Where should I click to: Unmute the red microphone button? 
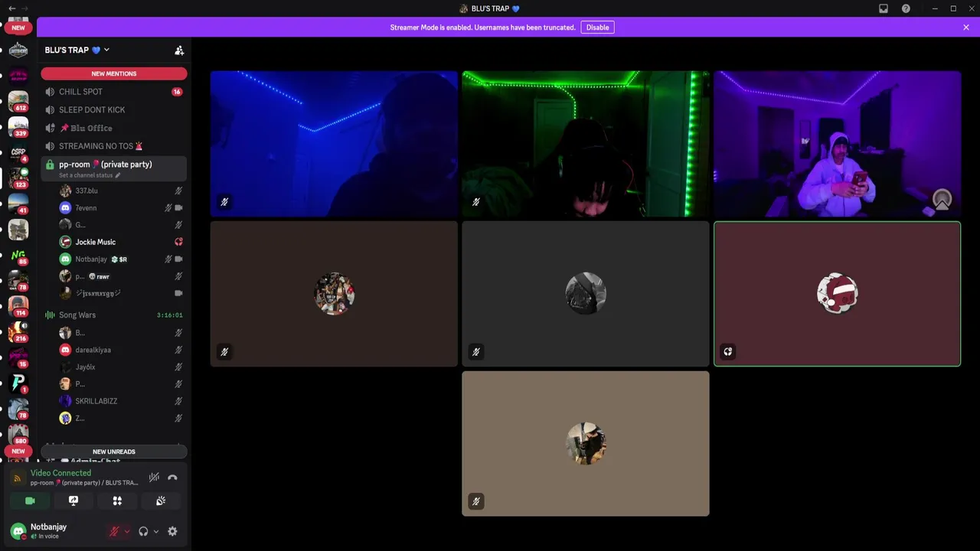(114, 531)
